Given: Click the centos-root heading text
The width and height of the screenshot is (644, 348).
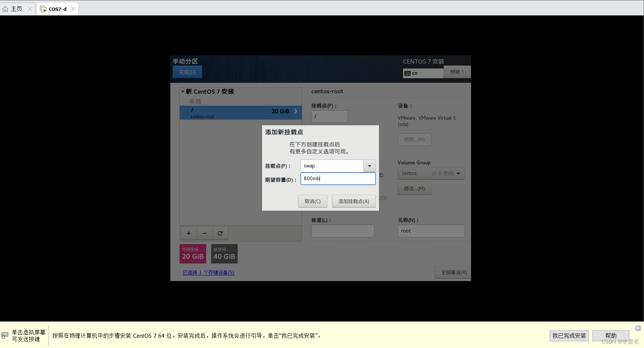Looking at the screenshot, I should (327, 91).
